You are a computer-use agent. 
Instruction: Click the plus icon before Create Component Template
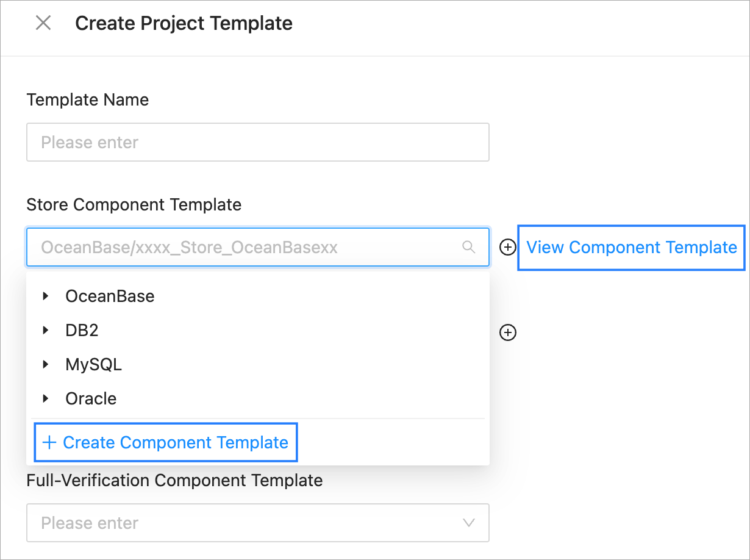(49, 442)
